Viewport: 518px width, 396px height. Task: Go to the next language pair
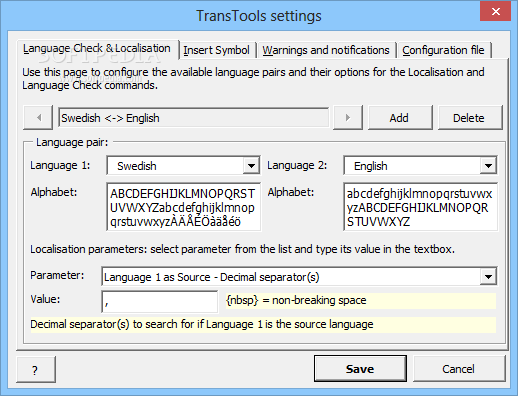click(348, 118)
